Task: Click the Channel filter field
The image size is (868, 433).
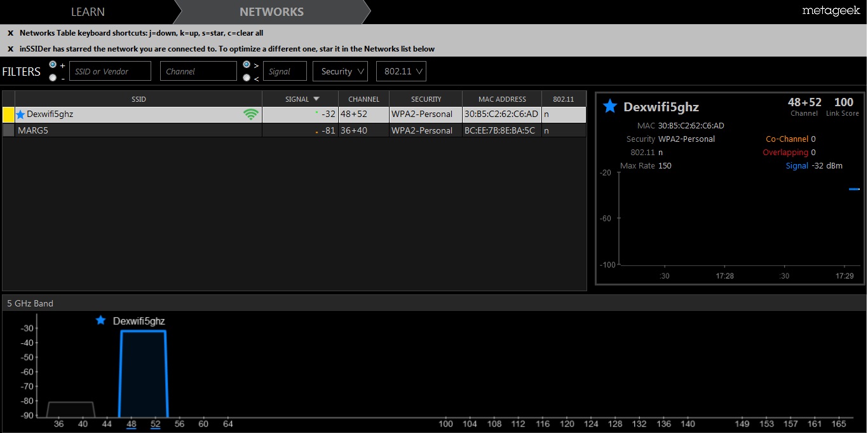Action: point(198,71)
